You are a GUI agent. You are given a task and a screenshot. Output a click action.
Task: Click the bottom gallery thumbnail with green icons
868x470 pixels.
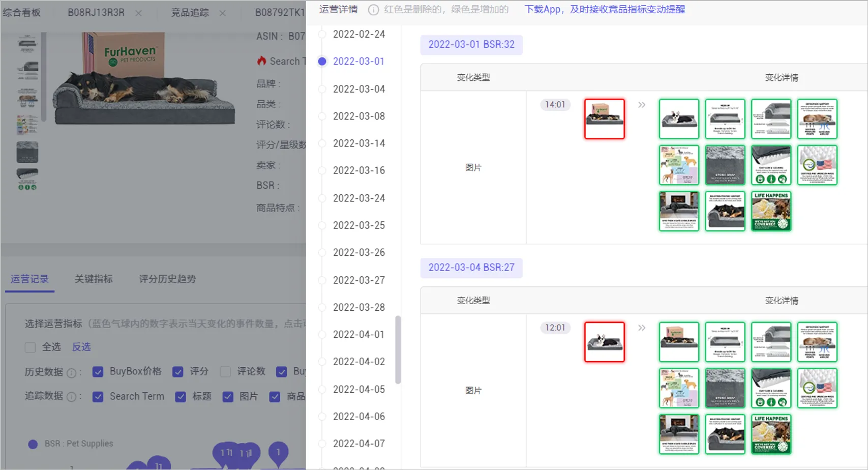pyautogui.click(x=27, y=180)
